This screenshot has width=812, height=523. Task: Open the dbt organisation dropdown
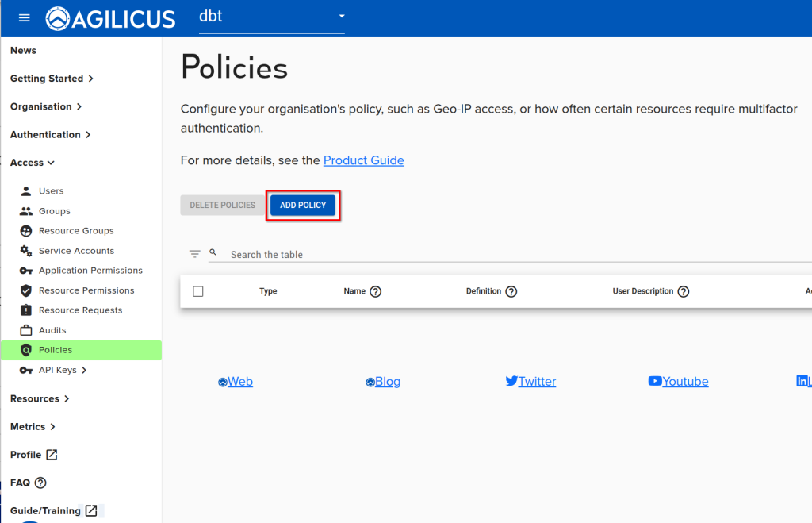[271, 17]
